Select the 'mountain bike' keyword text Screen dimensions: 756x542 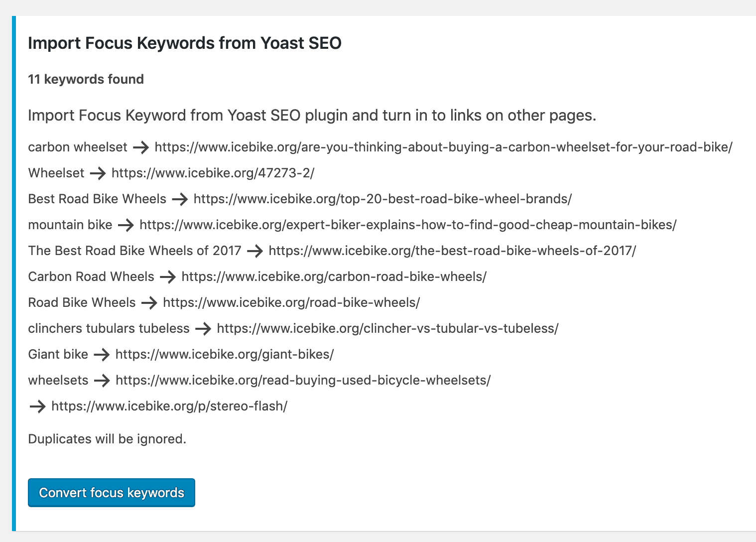pyautogui.click(x=70, y=225)
